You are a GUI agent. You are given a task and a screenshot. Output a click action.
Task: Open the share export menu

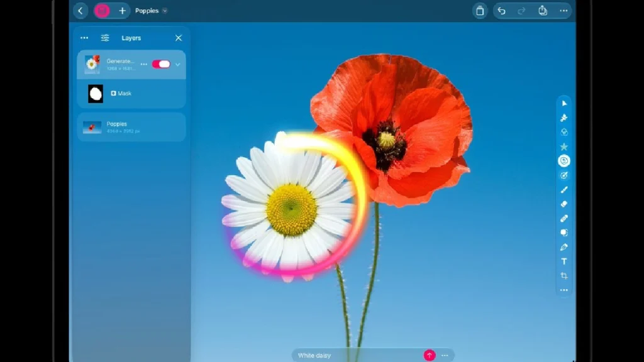point(543,11)
